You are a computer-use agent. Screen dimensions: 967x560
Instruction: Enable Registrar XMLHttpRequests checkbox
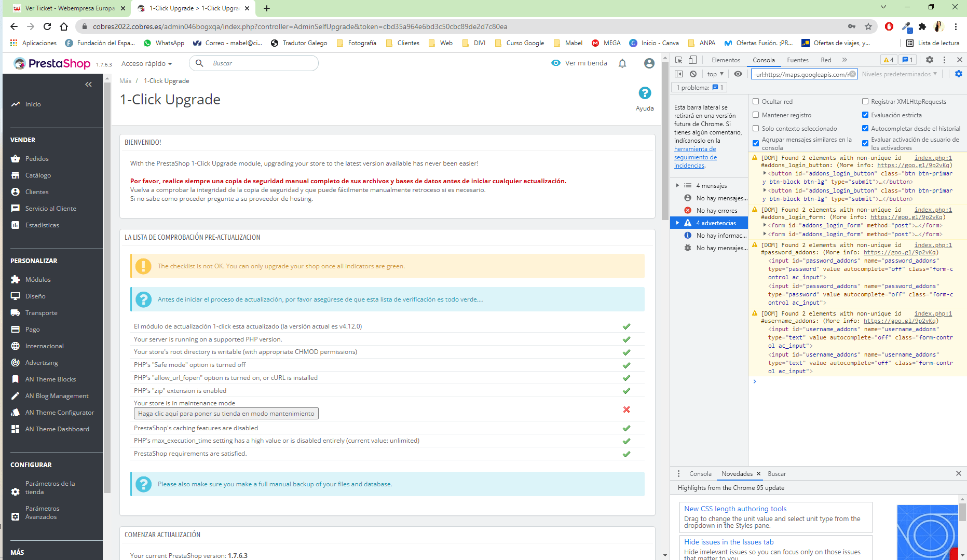point(865,102)
